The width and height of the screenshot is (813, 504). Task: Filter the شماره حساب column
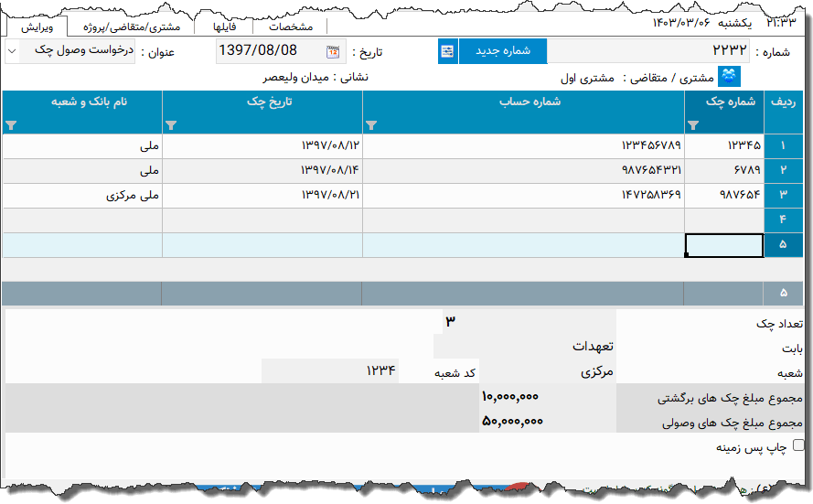coord(371,125)
